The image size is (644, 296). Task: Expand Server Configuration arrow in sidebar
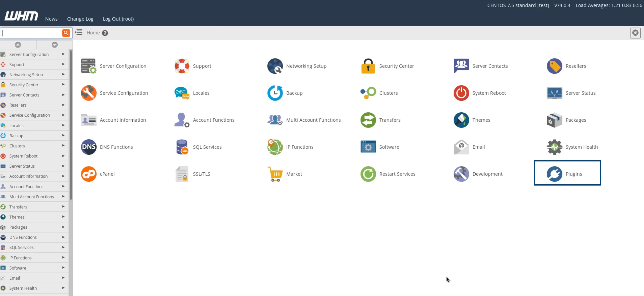(x=63, y=54)
